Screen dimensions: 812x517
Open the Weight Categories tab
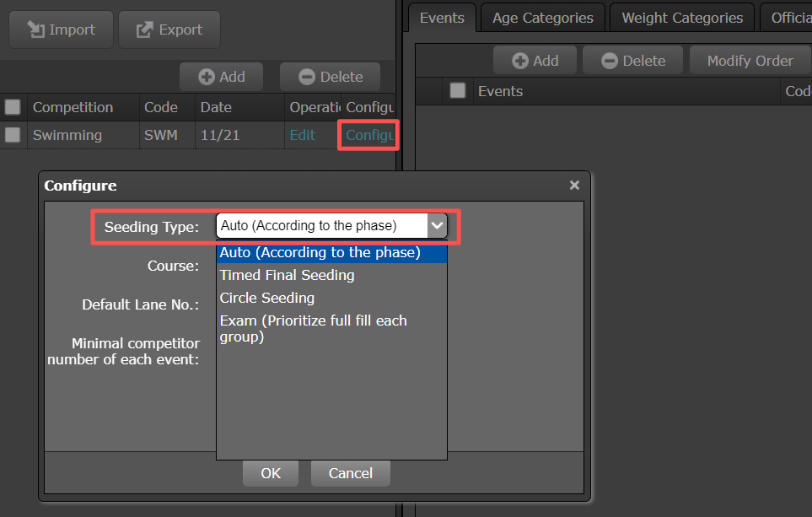click(682, 18)
